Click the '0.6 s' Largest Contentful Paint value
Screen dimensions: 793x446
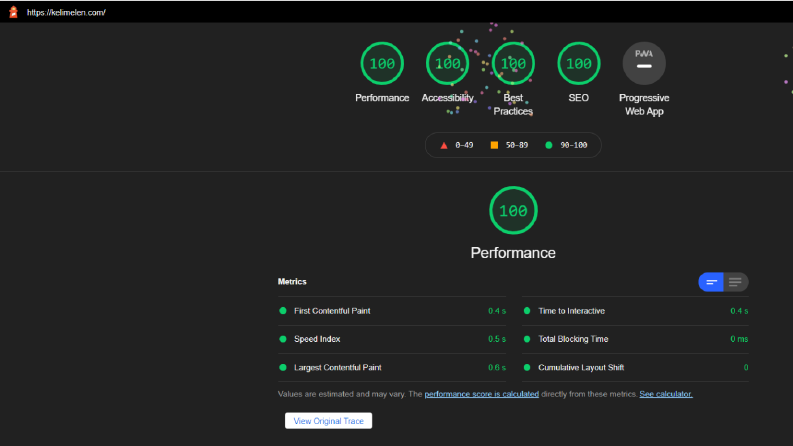497,368
